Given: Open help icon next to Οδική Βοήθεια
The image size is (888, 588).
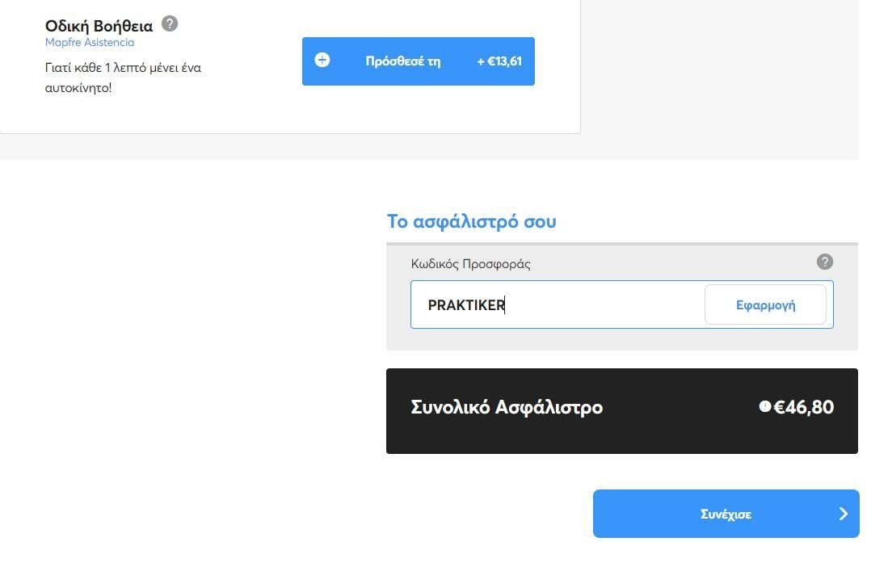Looking at the screenshot, I should (170, 23).
